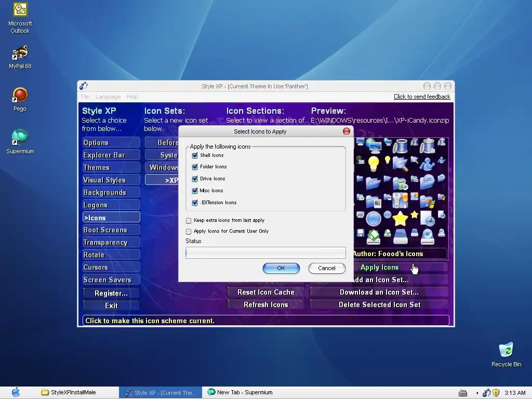The height and width of the screenshot is (399, 532).
Task: Click the Status field in the dialog
Action: [265, 253]
